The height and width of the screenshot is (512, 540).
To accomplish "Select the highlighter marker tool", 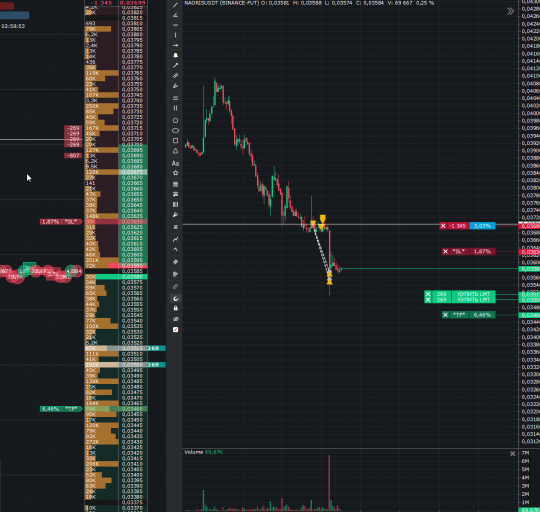I will [175, 215].
